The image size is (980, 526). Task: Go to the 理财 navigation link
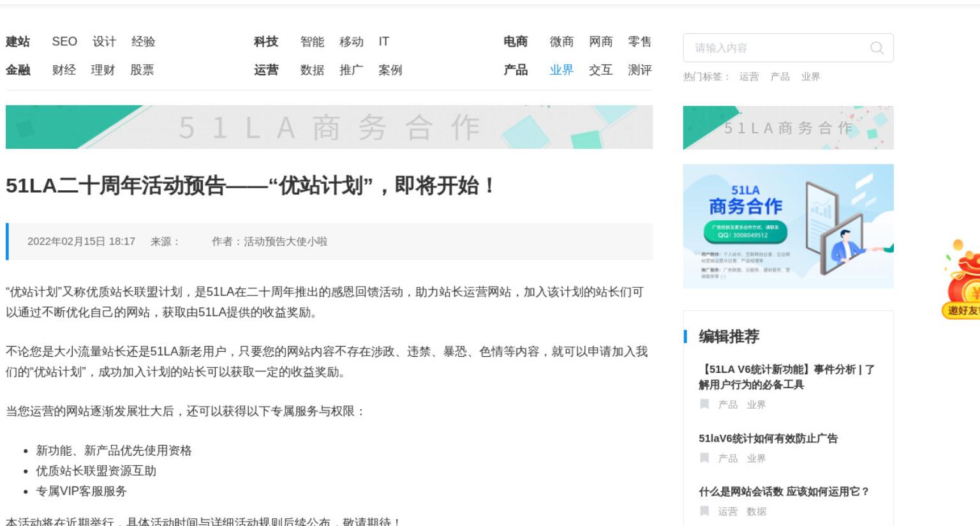[103, 70]
